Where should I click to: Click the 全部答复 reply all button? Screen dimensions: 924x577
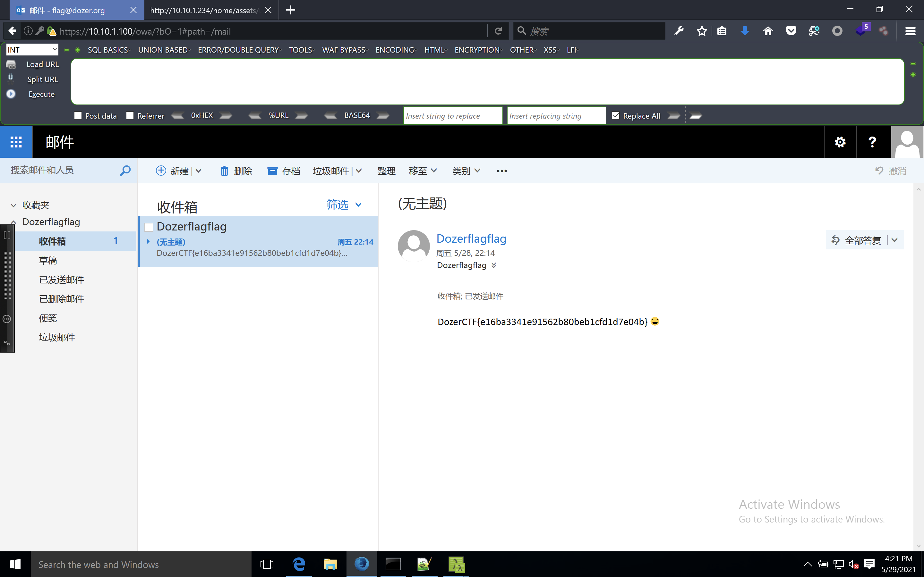pyautogui.click(x=857, y=240)
